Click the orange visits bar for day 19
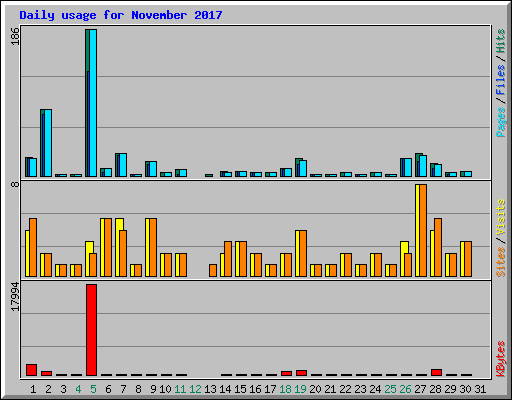Image resolution: width=512 pixels, height=400 pixels. [303, 254]
